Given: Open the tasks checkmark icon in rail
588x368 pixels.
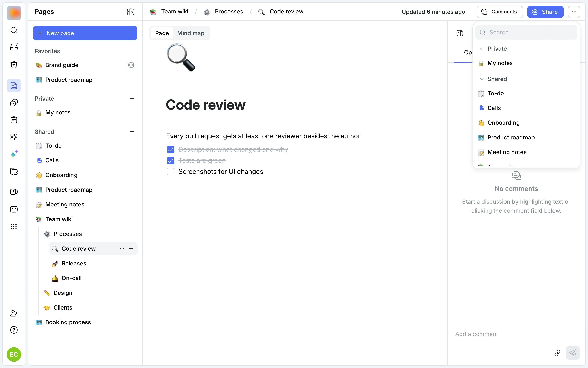Looking at the screenshot, I should click(x=14, y=103).
